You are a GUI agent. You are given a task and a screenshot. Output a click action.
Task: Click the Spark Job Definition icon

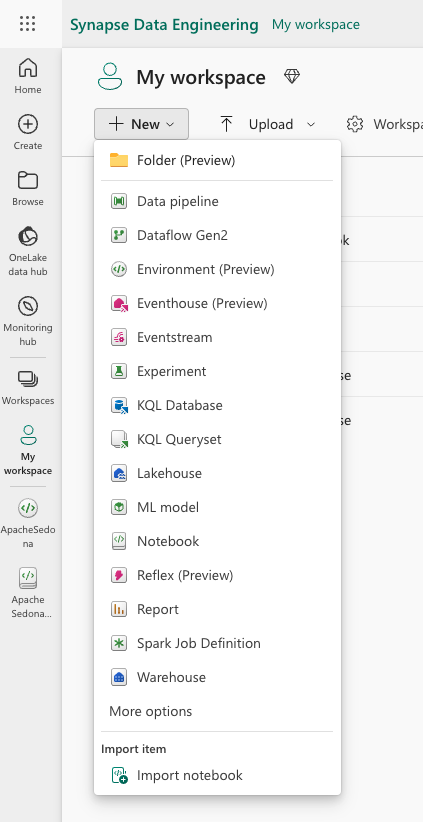pos(119,643)
